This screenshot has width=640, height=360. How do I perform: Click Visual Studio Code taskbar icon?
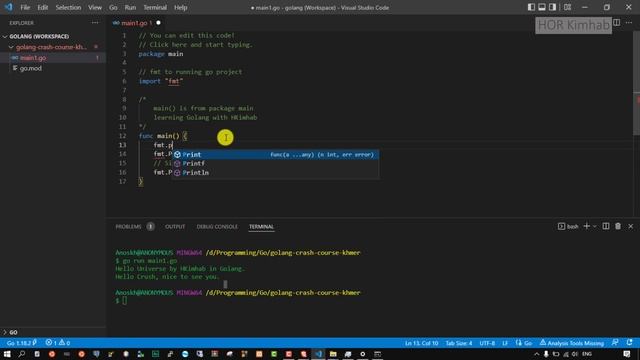(x=318, y=354)
